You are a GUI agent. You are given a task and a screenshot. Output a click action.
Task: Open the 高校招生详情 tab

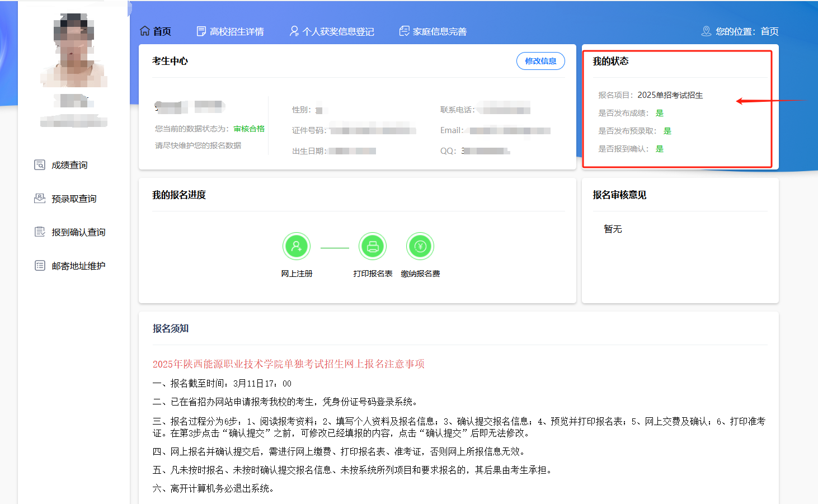237,32
